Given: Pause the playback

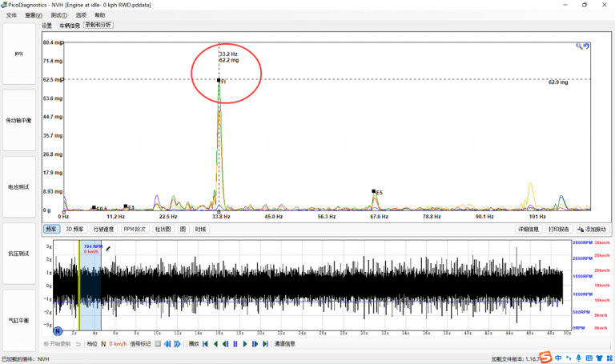Looking at the screenshot, I should click(235, 344).
